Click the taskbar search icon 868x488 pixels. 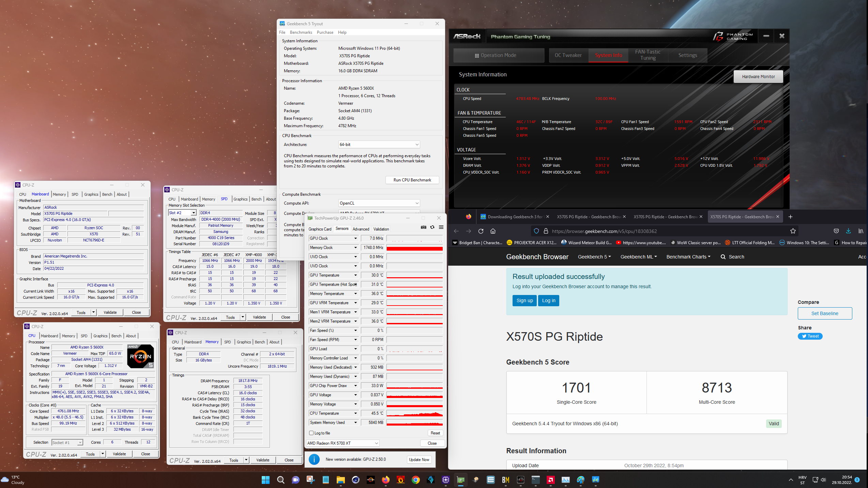280,480
